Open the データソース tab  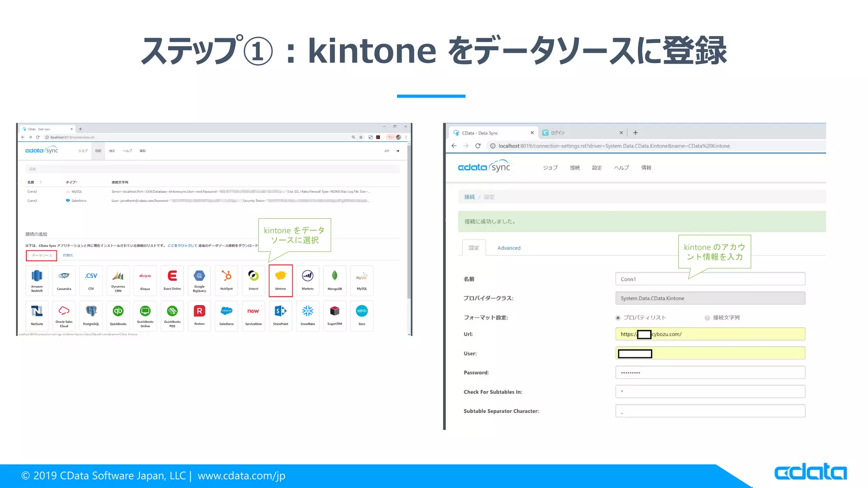click(x=42, y=255)
